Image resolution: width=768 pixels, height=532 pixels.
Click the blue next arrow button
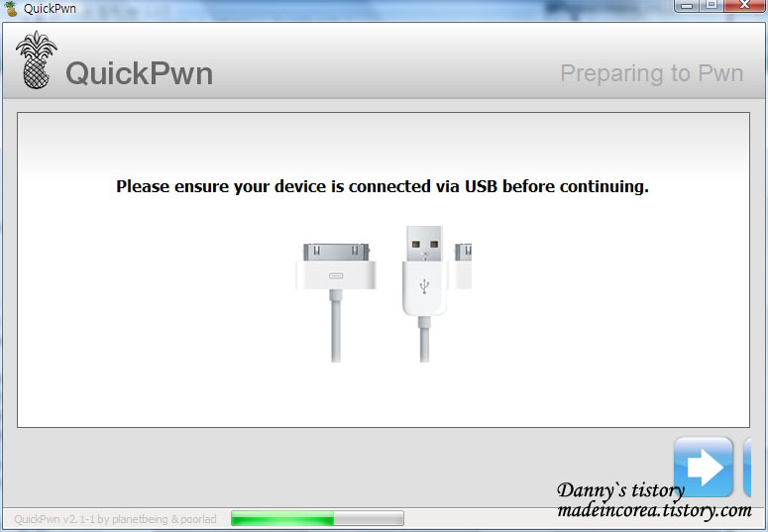click(x=704, y=467)
